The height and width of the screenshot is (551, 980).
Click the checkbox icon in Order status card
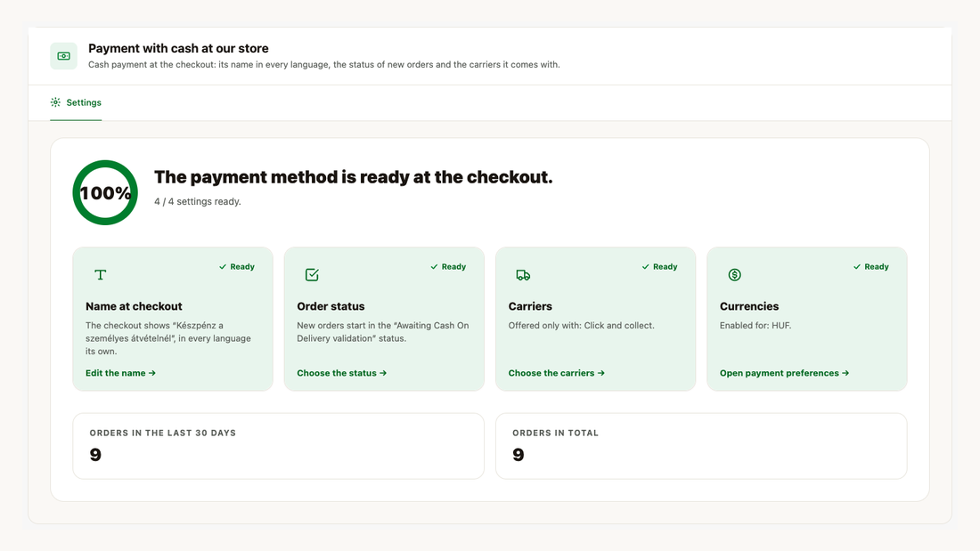click(x=312, y=275)
